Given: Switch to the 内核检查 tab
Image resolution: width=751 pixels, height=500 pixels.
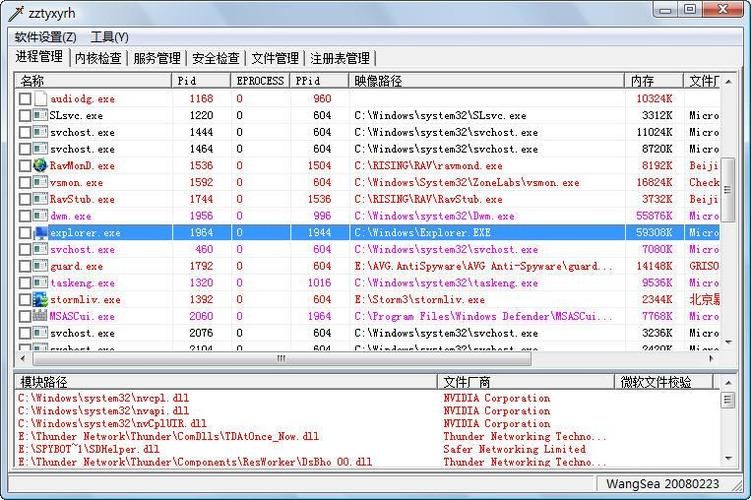Looking at the screenshot, I should 98,58.
